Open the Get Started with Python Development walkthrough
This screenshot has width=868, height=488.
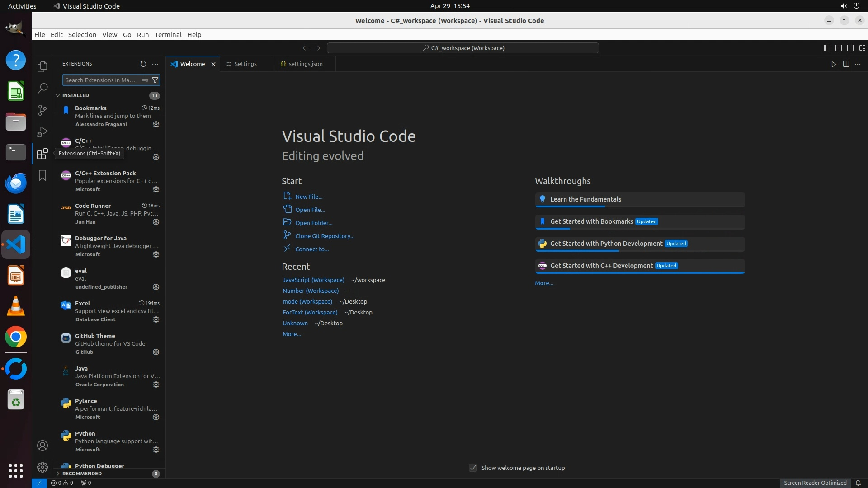(606, 244)
